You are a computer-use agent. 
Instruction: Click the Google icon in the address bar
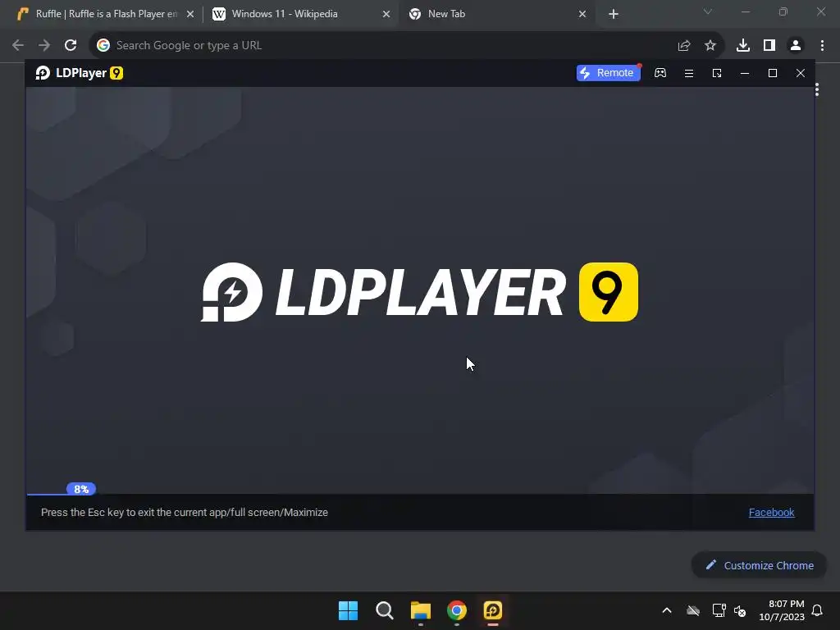click(x=103, y=46)
